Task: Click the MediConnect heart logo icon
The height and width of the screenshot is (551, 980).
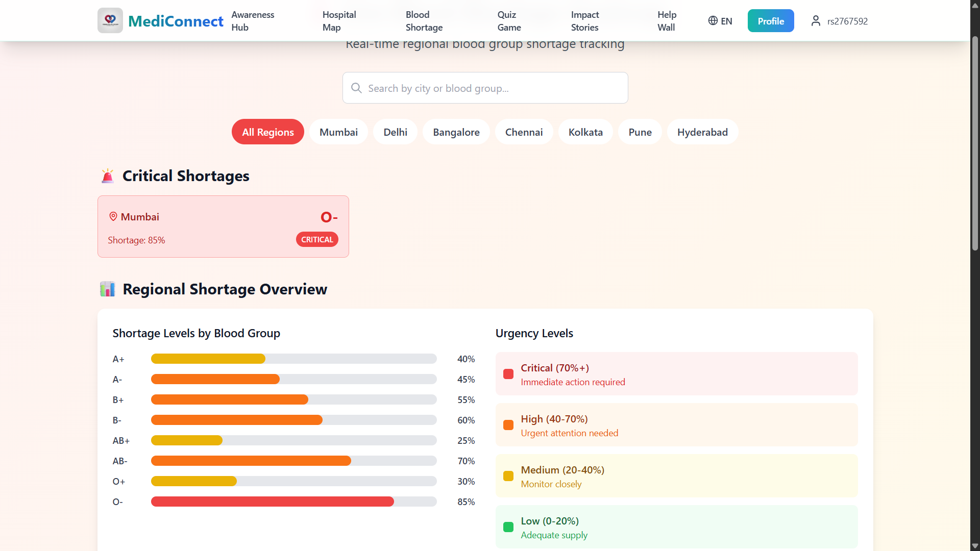Action: tap(110, 20)
